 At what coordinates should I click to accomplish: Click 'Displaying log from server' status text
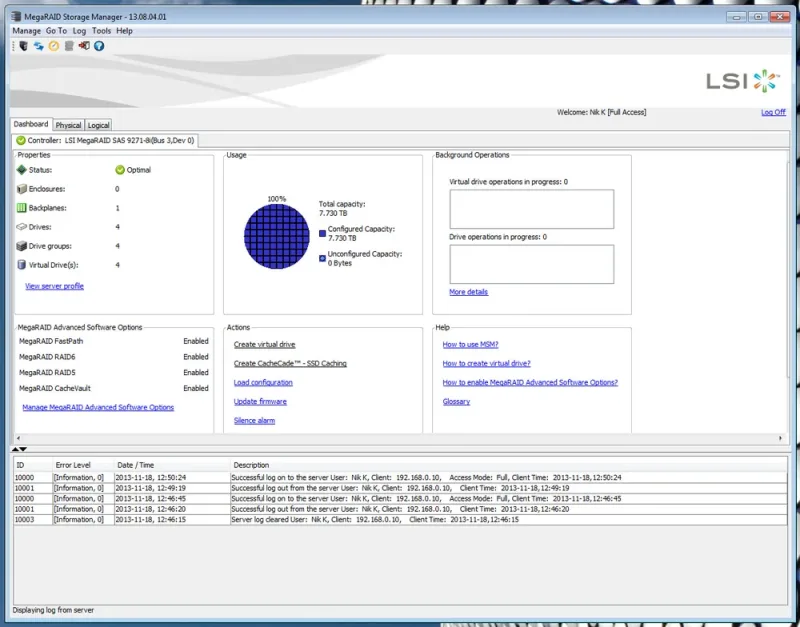point(53,610)
